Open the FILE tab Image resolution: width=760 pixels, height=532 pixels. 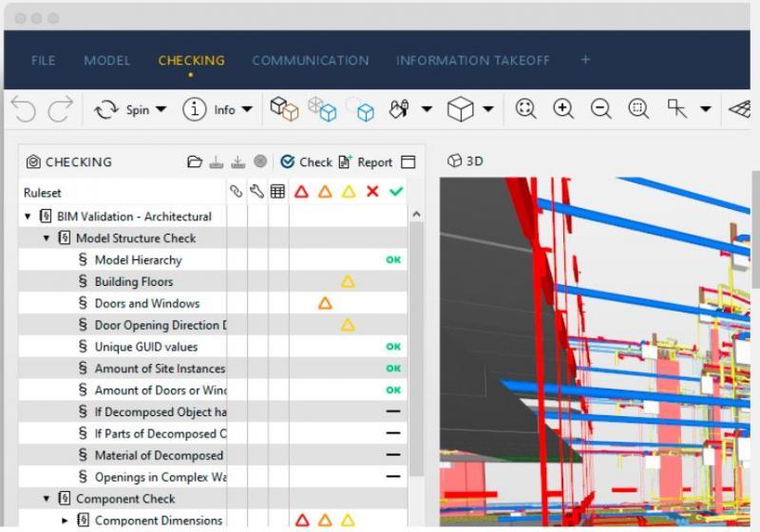(43, 61)
